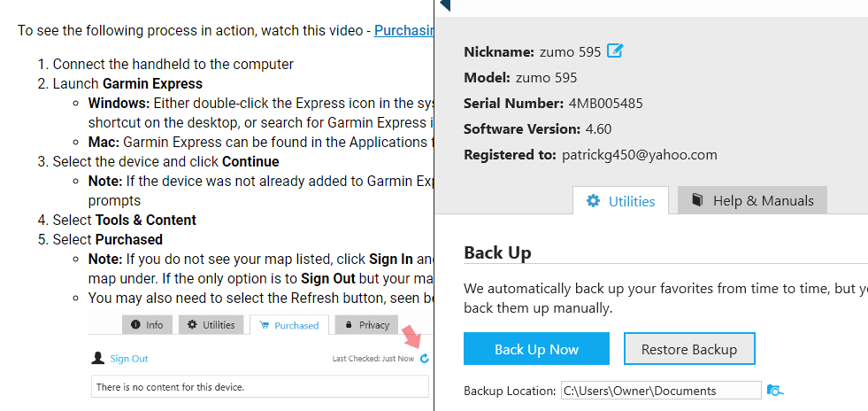Image resolution: width=868 pixels, height=411 pixels.
Task: Open the Purchasing video link on webpage
Action: [403, 30]
